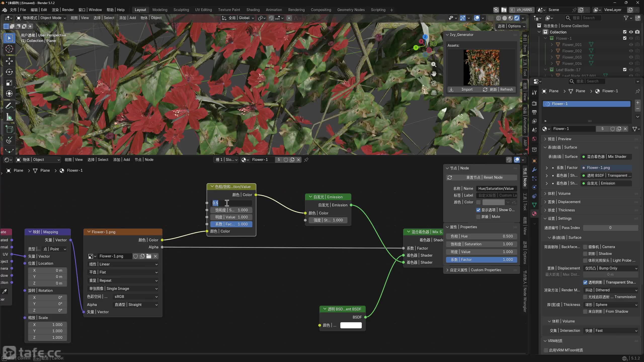The image size is (644, 362).
Task: Click the Transparent BSDF color swatch
Action: tap(351, 325)
